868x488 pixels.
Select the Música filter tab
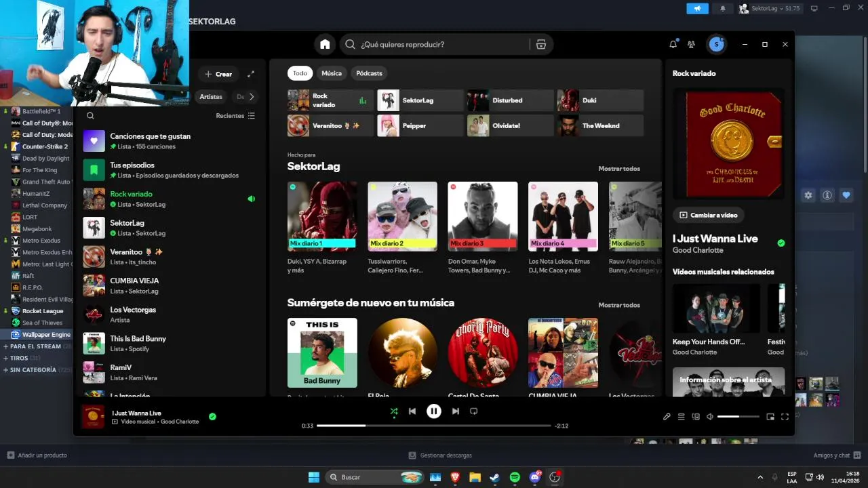(x=332, y=73)
